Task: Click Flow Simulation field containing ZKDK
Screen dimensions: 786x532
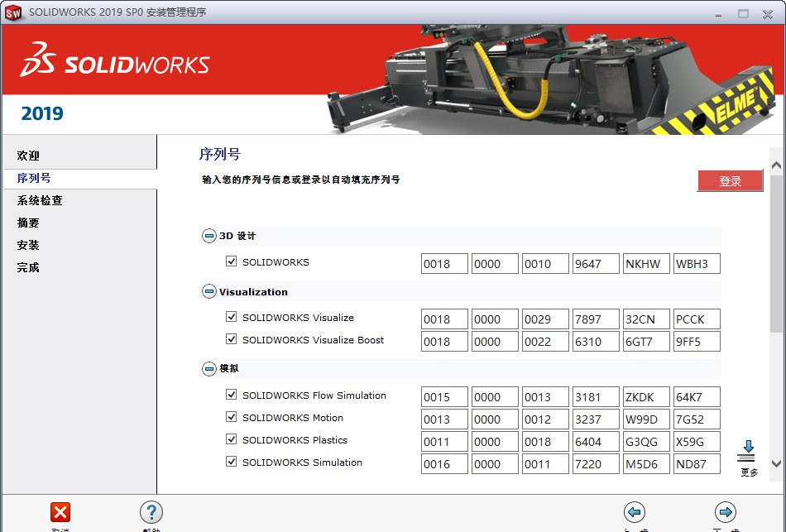Action: click(x=646, y=397)
